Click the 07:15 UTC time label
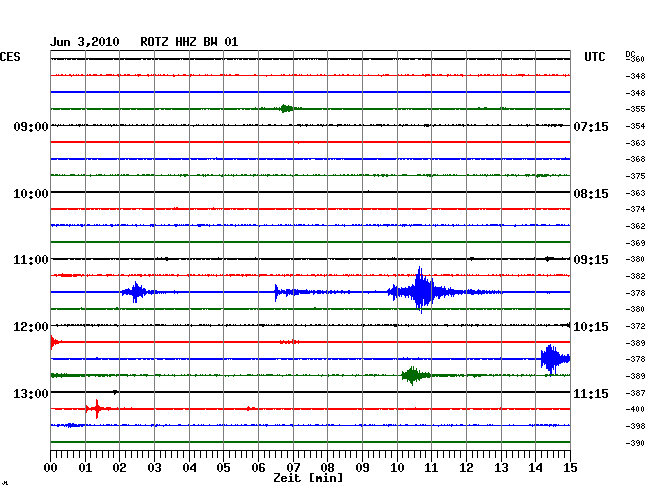Image resolution: width=650 pixels, height=494 pixels. point(591,126)
